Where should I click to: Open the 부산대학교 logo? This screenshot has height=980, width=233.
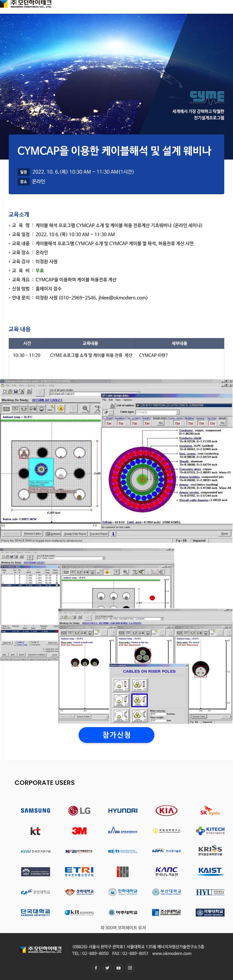(x=167, y=892)
